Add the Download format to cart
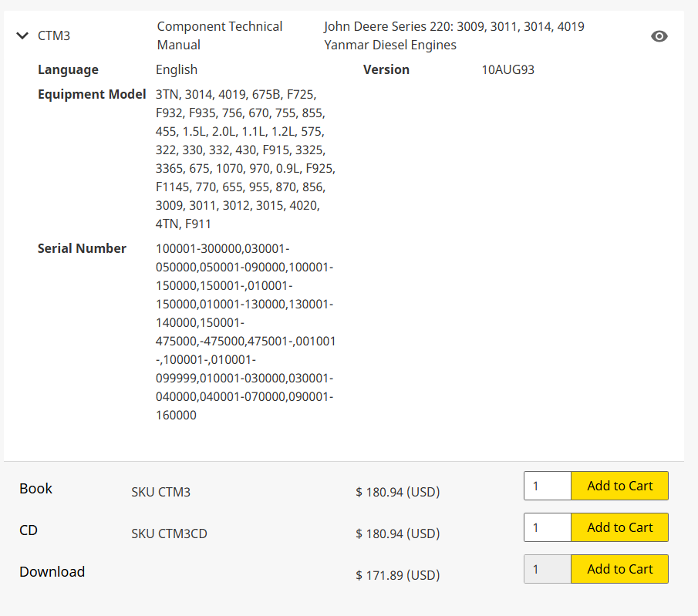The width and height of the screenshot is (698, 616). click(619, 569)
